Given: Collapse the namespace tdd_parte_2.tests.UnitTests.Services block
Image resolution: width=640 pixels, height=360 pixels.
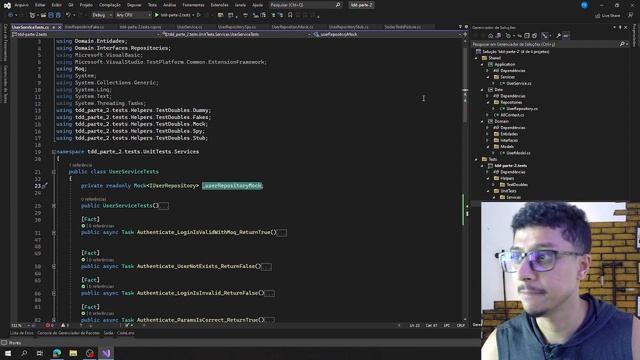Looking at the screenshot, I should [x=54, y=152].
